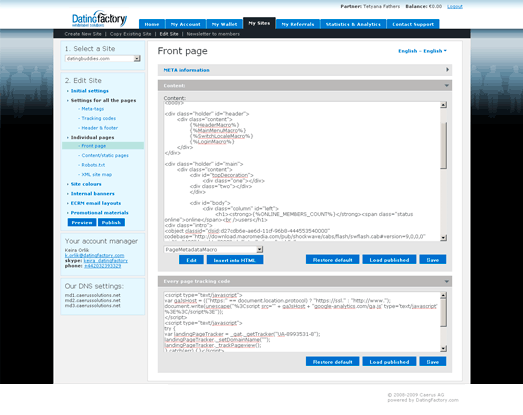This screenshot has height=415, width=523.
Task: Click Restore default under Content
Action: click(x=333, y=260)
